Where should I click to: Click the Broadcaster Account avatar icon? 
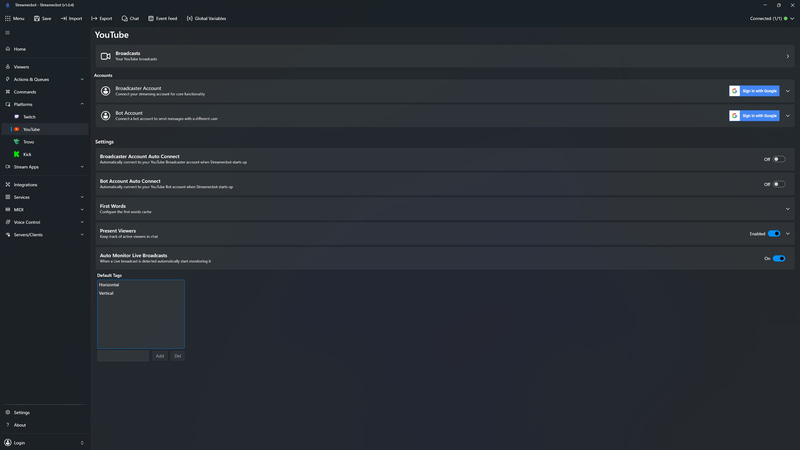point(106,91)
